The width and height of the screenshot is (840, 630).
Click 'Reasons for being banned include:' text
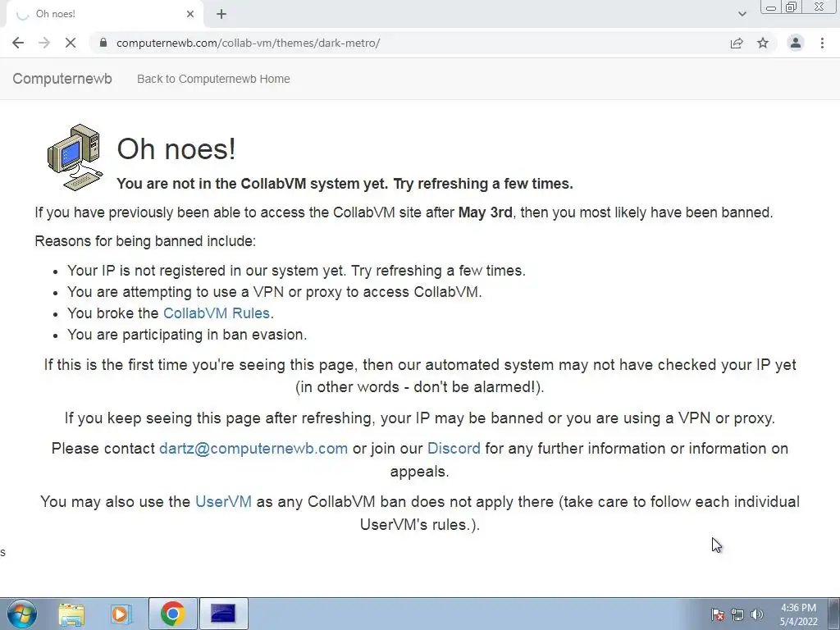tap(145, 241)
